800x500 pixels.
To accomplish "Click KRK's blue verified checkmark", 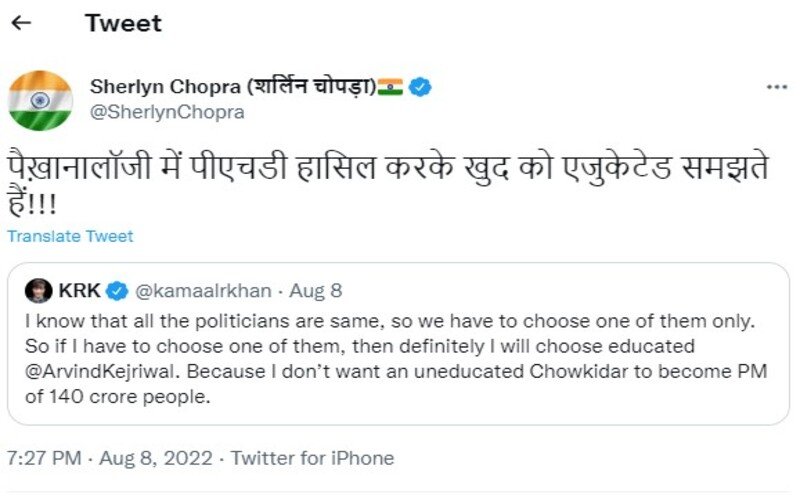I will point(117,292).
